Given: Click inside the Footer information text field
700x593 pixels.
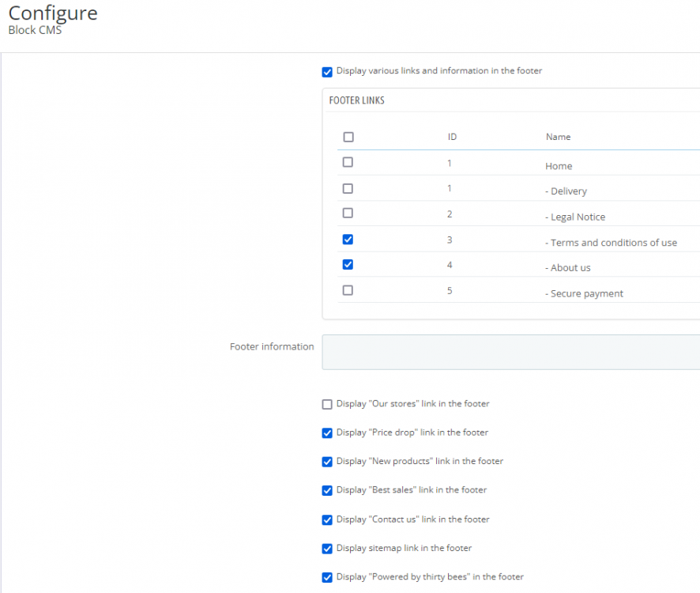Looking at the screenshot, I should click(x=510, y=352).
